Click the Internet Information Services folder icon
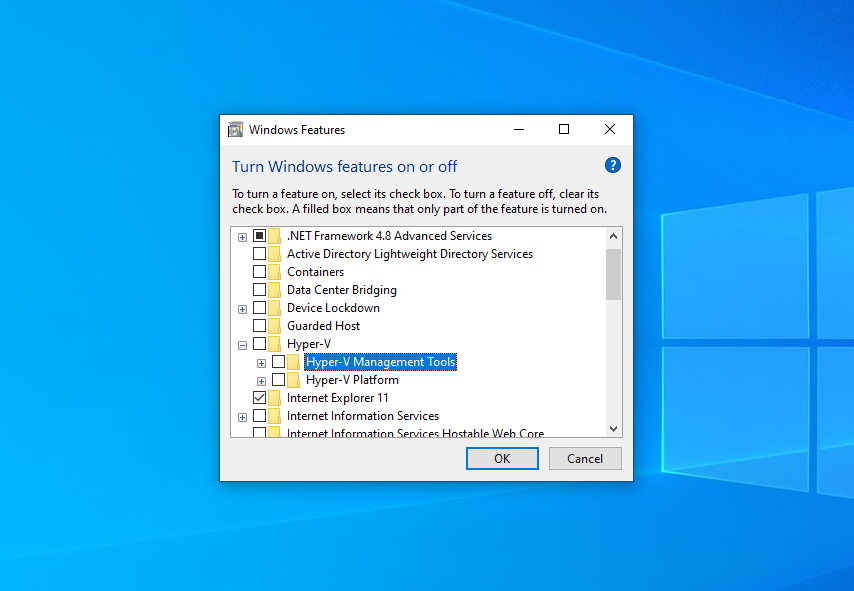854x591 pixels. coord(274,416)
